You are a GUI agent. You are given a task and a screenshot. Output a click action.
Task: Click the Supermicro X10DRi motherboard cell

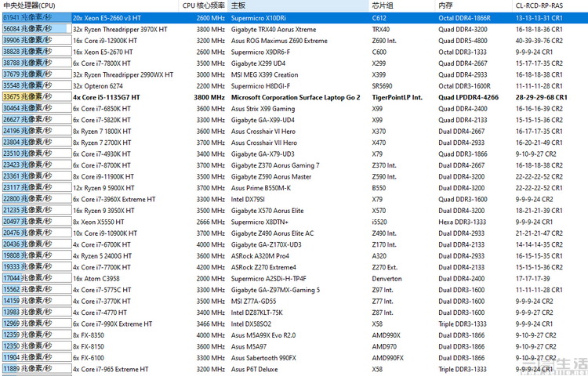pyautogui.click(x=259, y=18)
